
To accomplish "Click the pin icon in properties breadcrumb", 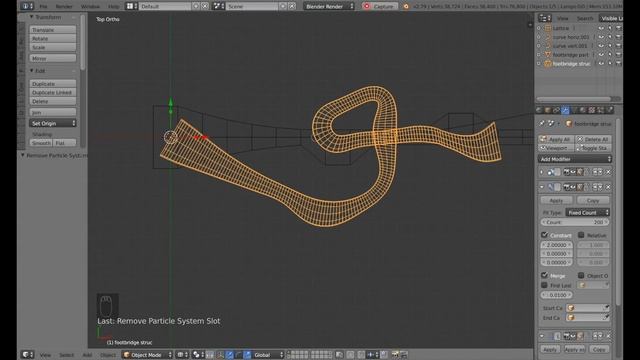I will point(542,123).
